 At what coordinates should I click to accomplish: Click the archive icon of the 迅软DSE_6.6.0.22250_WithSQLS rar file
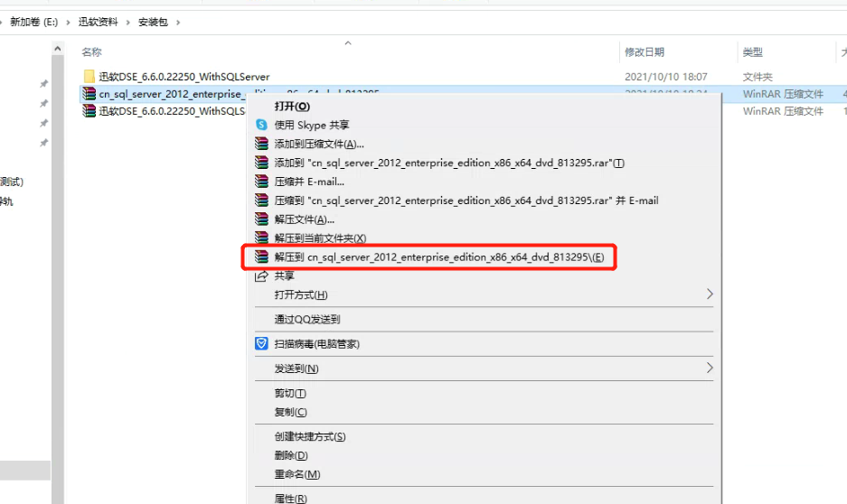(x=89, y=111)
